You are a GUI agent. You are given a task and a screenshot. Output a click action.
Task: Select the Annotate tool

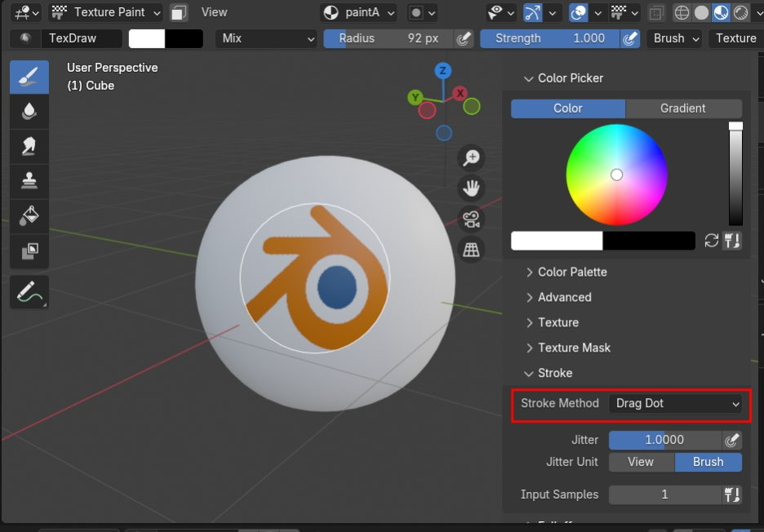[29, 292]
